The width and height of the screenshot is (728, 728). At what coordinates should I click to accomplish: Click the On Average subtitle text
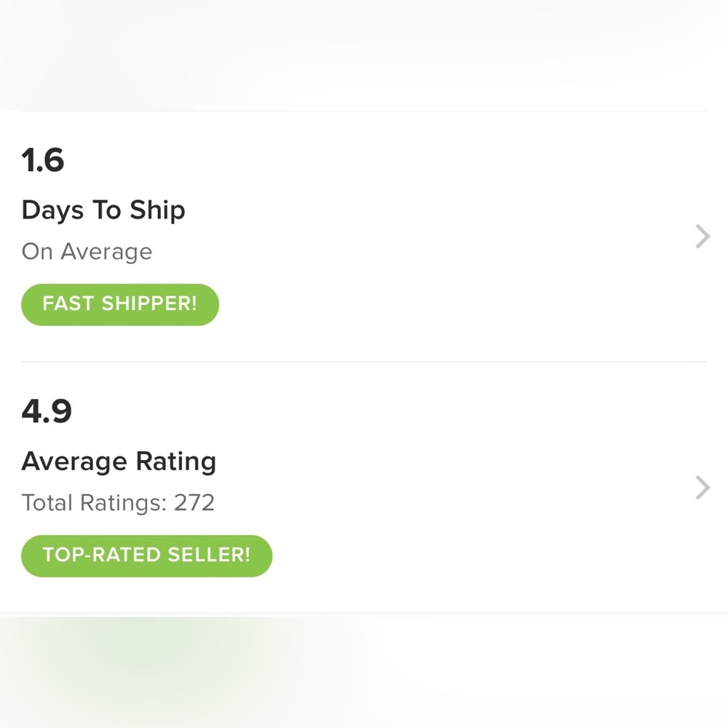pyautogui.click(x=87, y=252)
